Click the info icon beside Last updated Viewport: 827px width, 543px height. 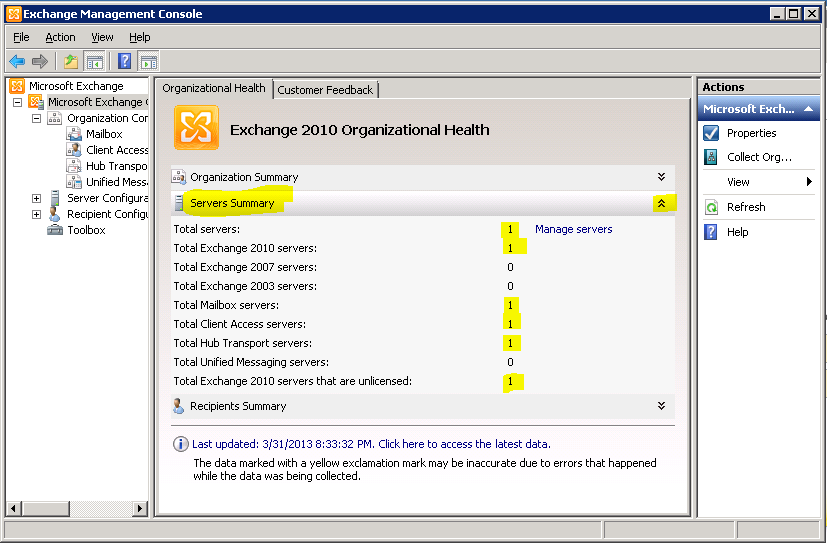(x=180, y=444)
